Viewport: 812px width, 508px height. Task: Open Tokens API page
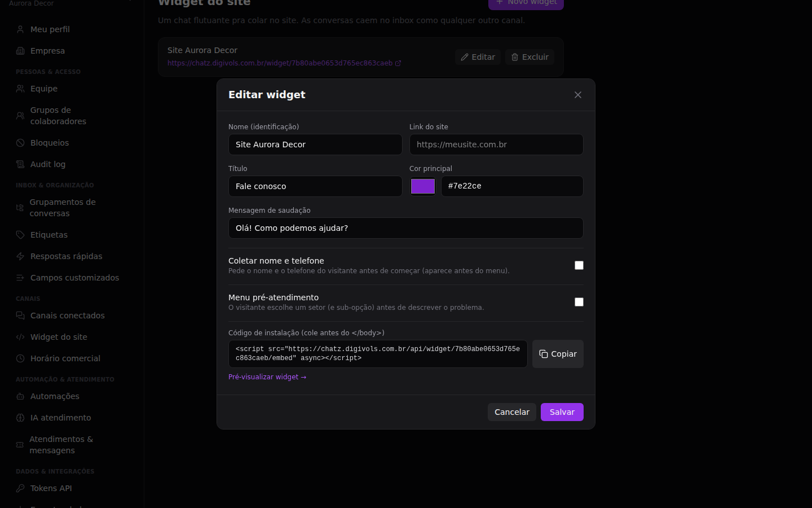coord(72,488)
